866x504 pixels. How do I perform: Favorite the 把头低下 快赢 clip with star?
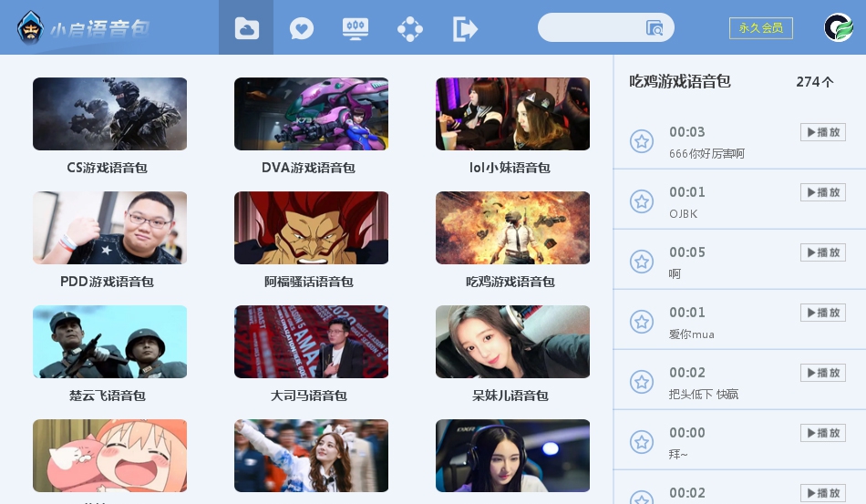(642, 383)
